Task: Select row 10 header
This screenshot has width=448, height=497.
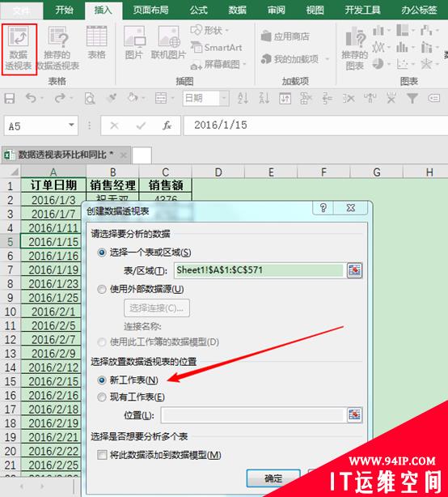Action: 11,312
